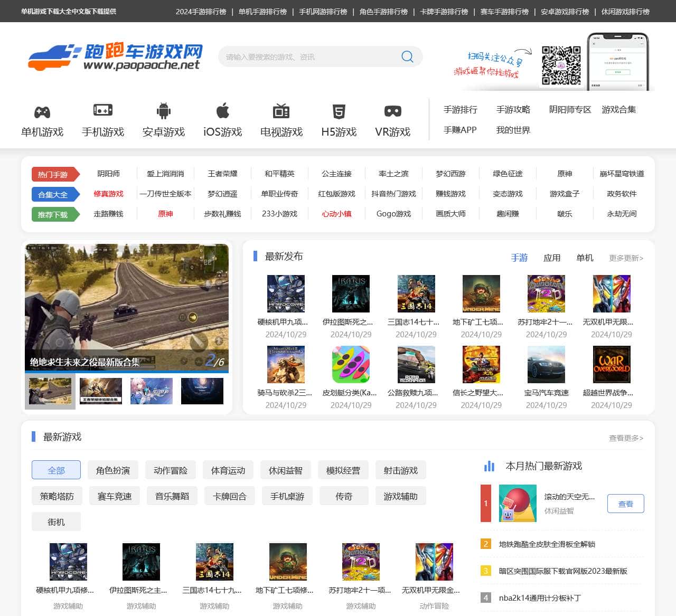
Task: Open the Android robot icon category
Action: click(x=164, y=111)
